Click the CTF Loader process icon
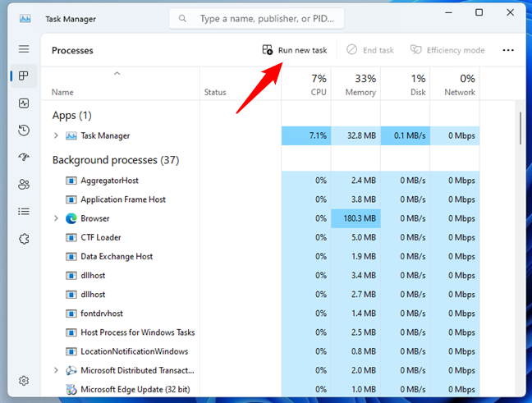This screenshot has width=532, height=403. (x=71, y=237)
